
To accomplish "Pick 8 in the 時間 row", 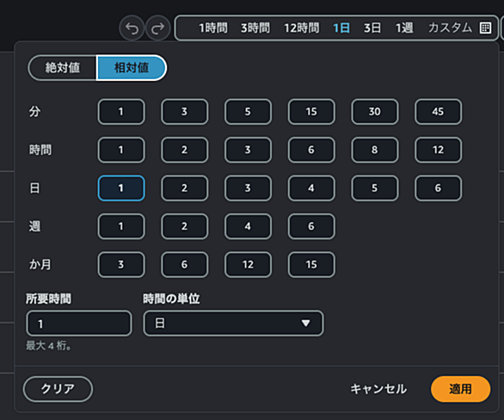I will 375,150.
